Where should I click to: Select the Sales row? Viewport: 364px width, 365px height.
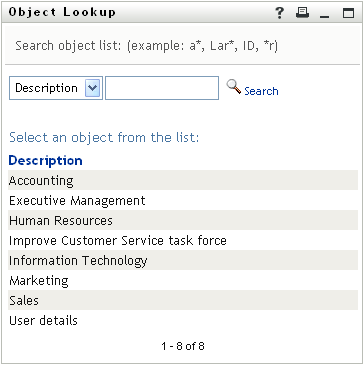point(183,300)
